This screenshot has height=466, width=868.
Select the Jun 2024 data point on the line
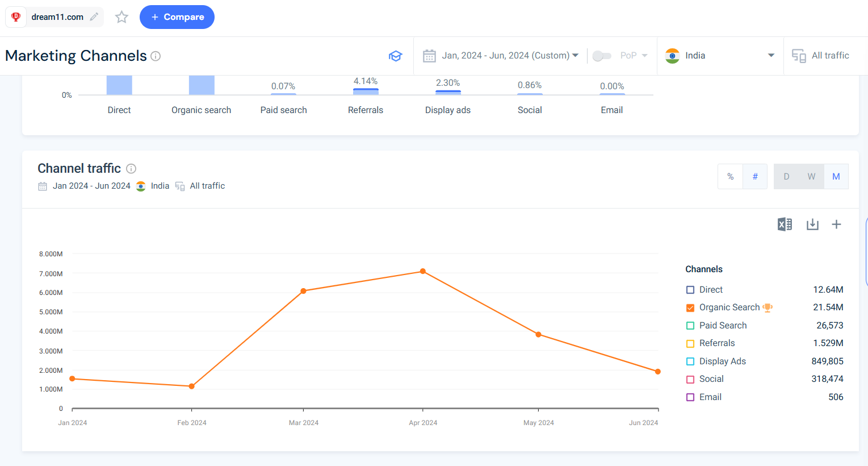coord(658,372)
